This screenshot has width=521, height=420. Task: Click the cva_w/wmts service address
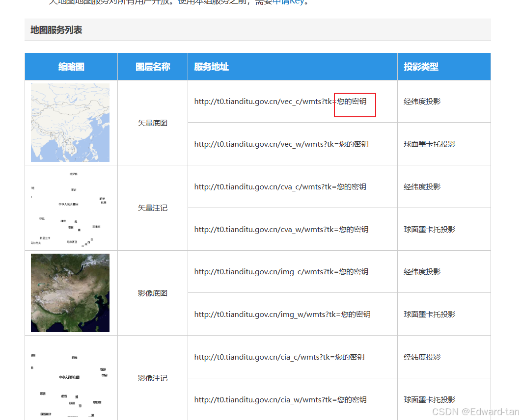point(281,230)
